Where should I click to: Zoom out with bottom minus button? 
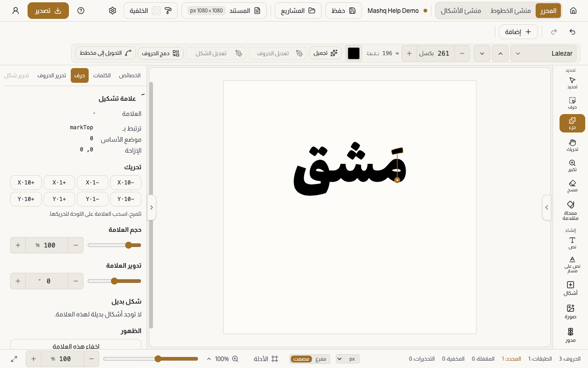pos(91,359)
